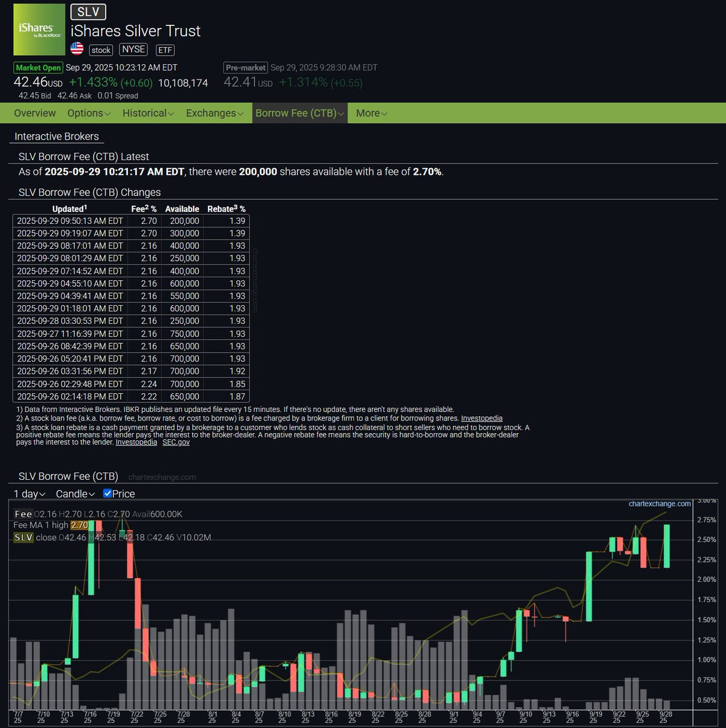Open the SEC.gov link
Screen dimensions: 726x728
click(x=176, y=442)
